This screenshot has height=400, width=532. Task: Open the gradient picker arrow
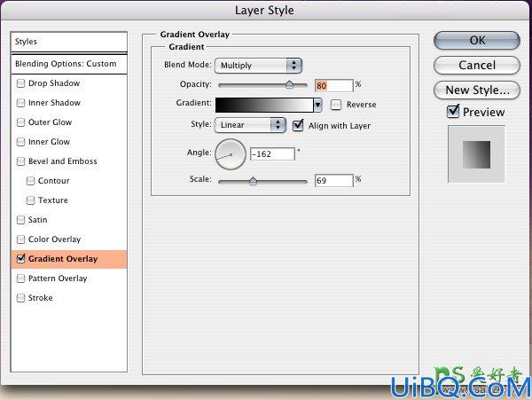pyautogui.click(x=318, y=106)
